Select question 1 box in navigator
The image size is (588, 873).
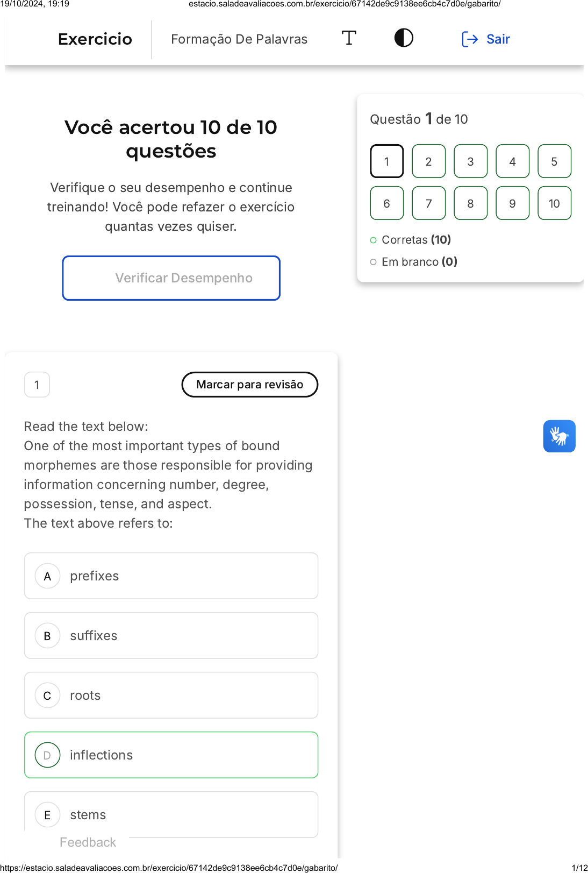pyautogui.click(x=386, y=161)
